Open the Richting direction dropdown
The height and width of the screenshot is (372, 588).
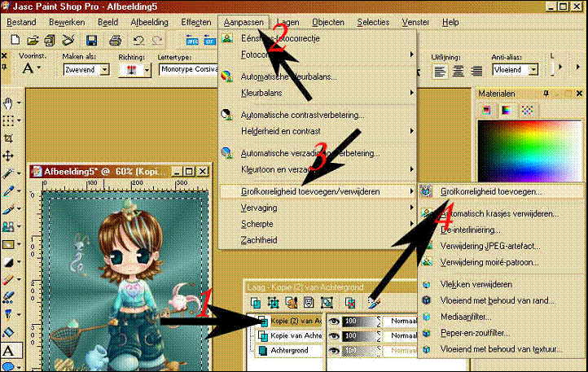coord(147,70)
